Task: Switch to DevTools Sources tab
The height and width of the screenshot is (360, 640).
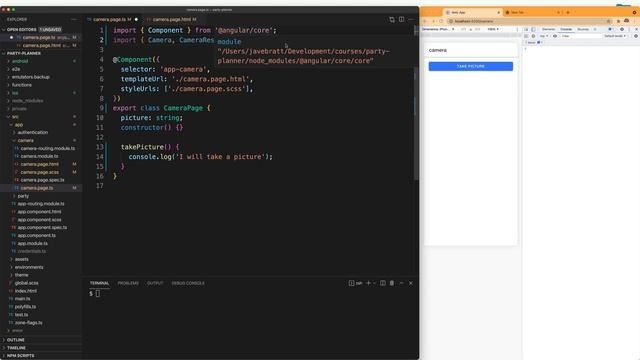Action: pos(583,29)
